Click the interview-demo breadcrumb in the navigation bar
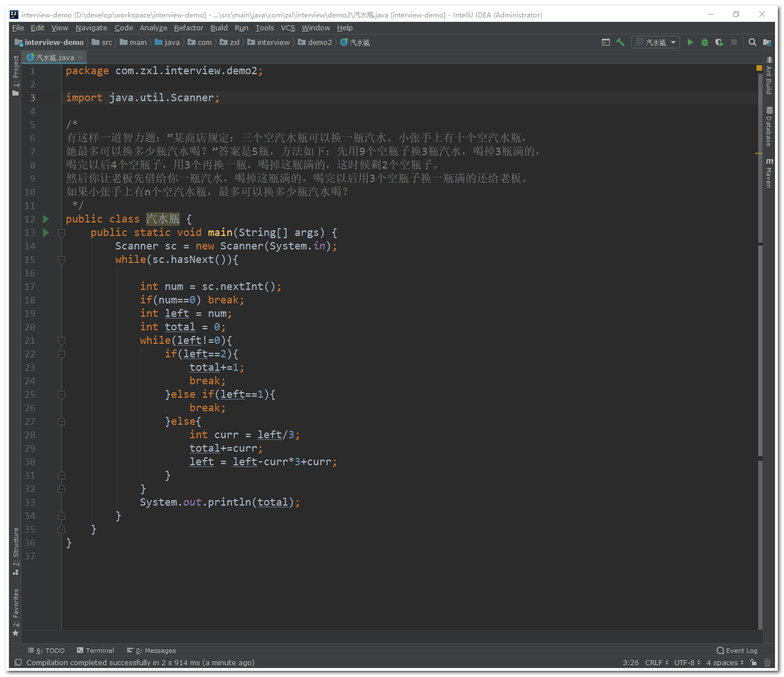This screenshot has height=677, width=784. point(49,42)
